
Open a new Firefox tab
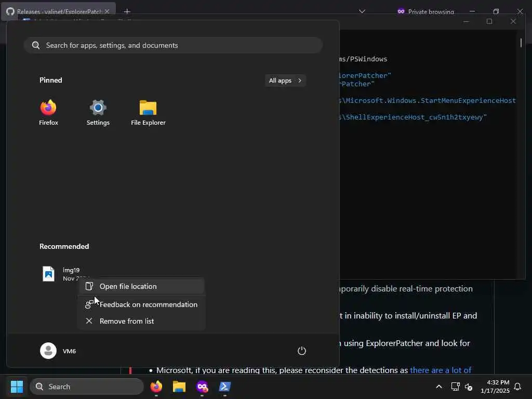(127, 11)
